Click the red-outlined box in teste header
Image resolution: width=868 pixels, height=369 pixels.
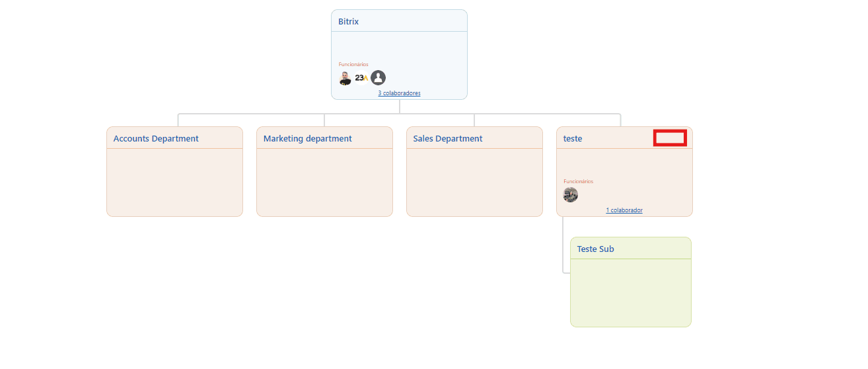pyautogui.click(x=670, y=138)
